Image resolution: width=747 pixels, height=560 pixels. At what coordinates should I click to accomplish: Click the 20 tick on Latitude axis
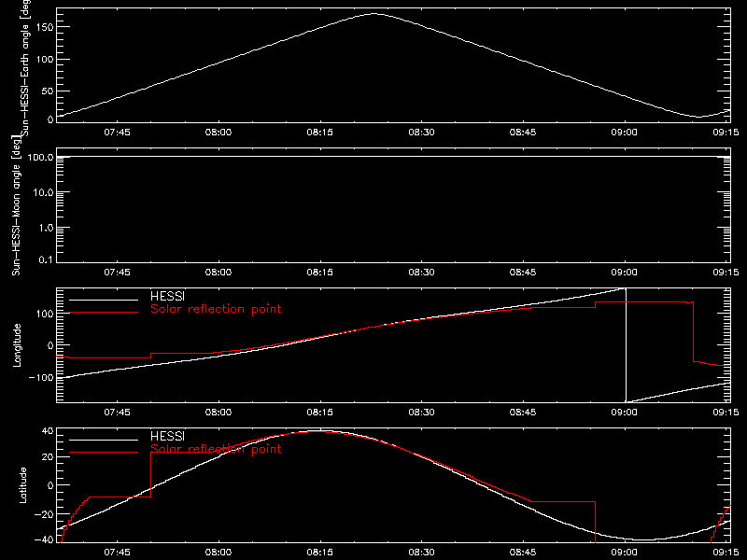click(48, 456)
